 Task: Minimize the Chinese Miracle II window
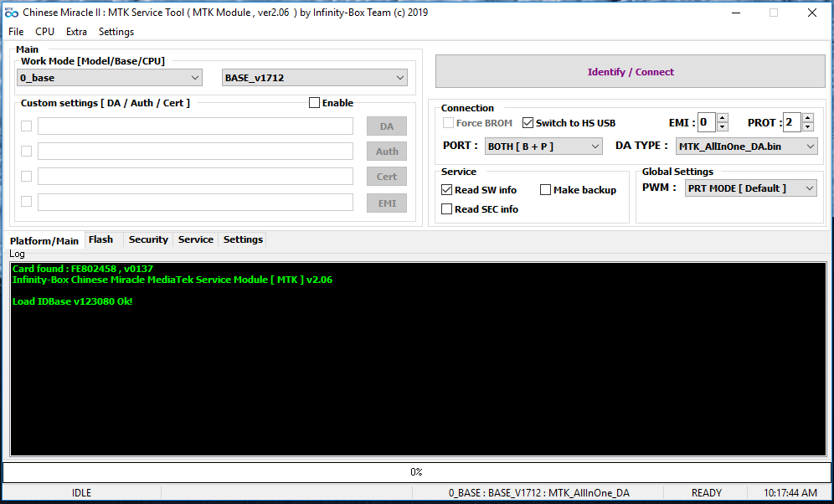pos(736,13)
